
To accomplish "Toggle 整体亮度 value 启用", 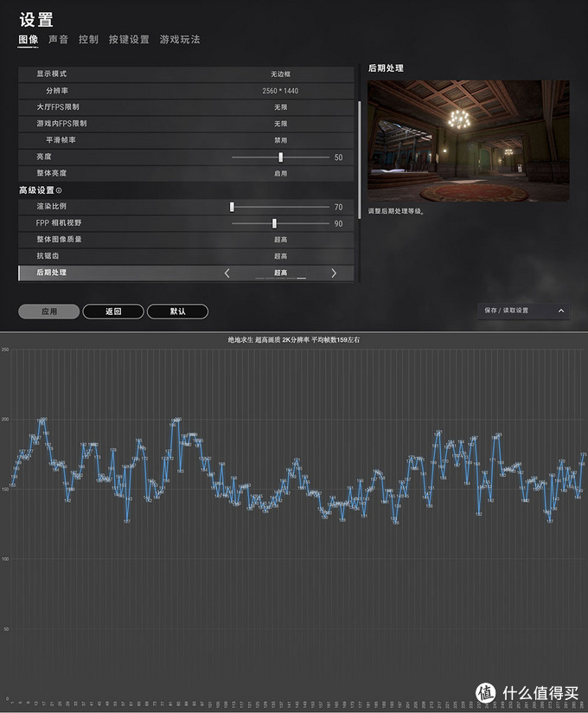I will pos(280,173).
